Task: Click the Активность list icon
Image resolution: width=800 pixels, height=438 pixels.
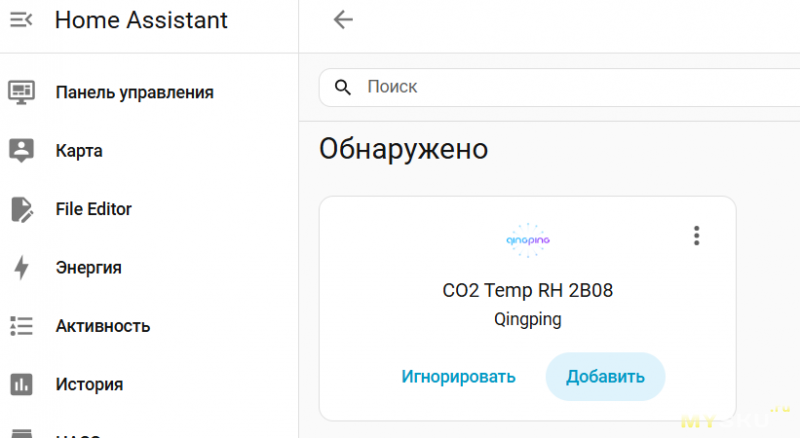Action: [x=21, y=326]
